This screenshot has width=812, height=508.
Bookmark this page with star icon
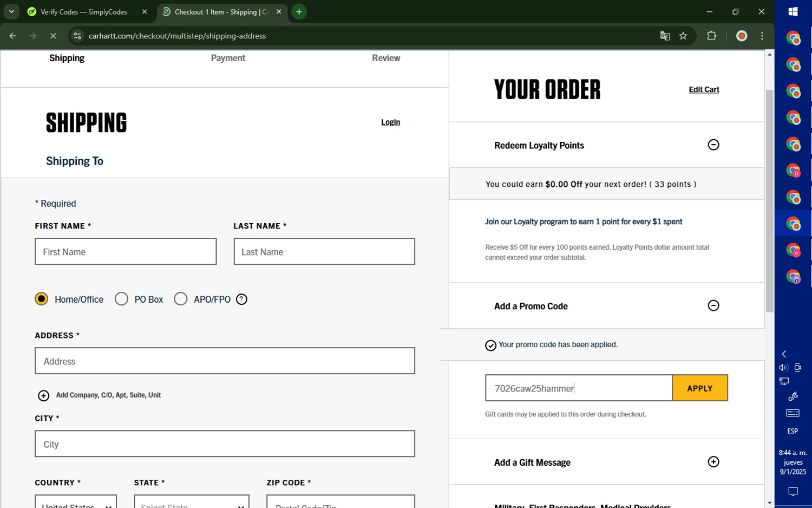(683, 36)
